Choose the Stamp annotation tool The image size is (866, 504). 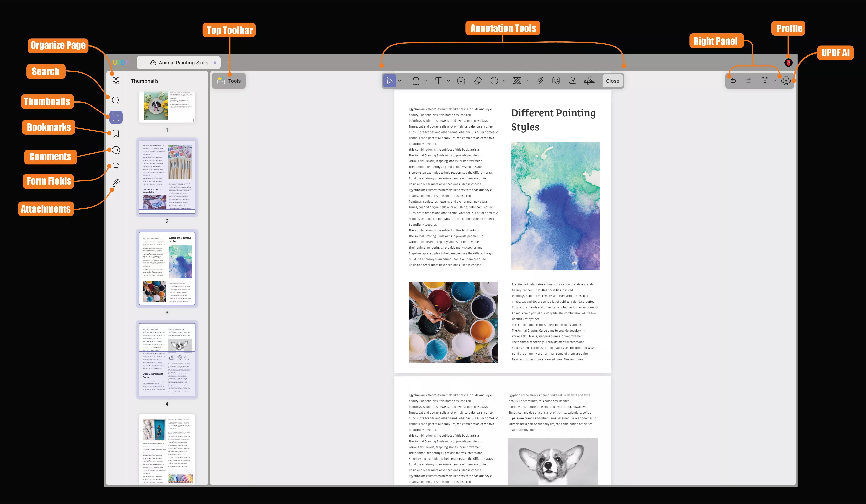573,81
